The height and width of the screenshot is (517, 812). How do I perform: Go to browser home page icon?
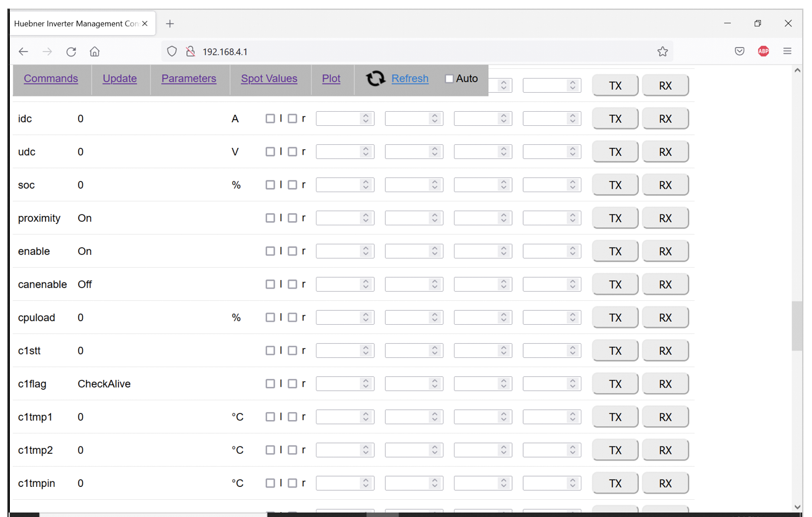(95, 52)
